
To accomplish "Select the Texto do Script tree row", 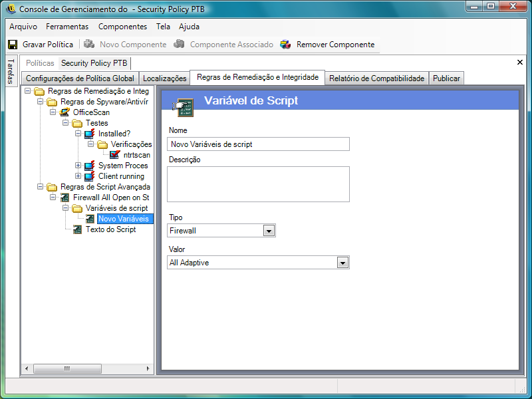I will 110,229.
